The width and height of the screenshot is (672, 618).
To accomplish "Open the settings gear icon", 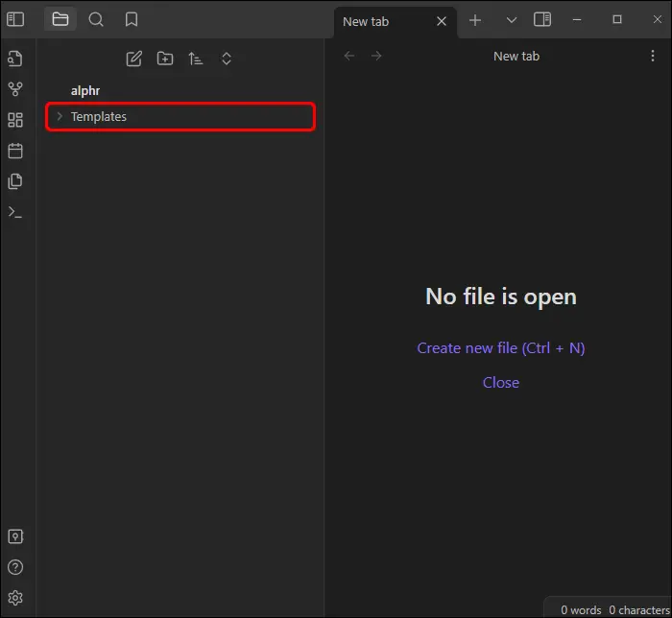I will click(x=15, y=598).
